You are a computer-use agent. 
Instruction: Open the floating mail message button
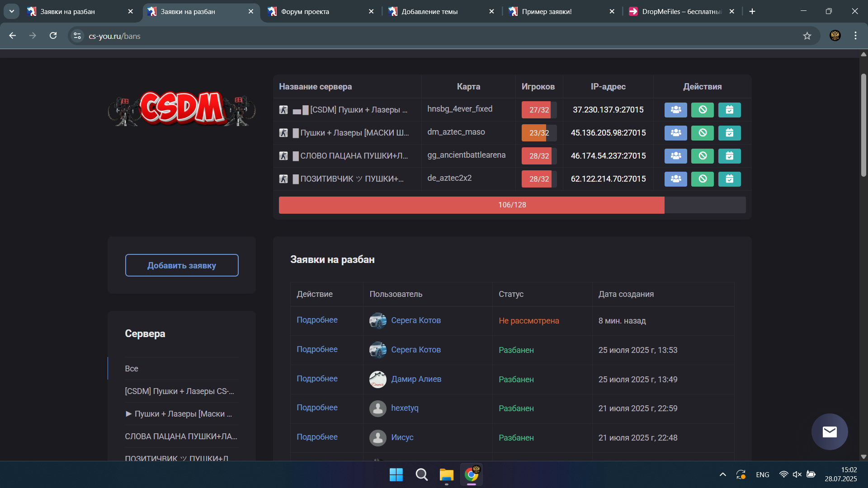click(x=829, y=432)
